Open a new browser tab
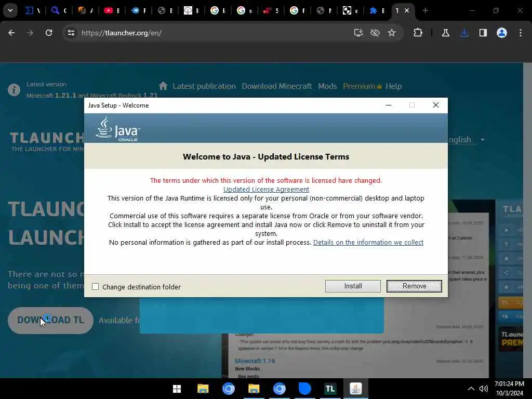532x399 pixels. tap(425, 10)
